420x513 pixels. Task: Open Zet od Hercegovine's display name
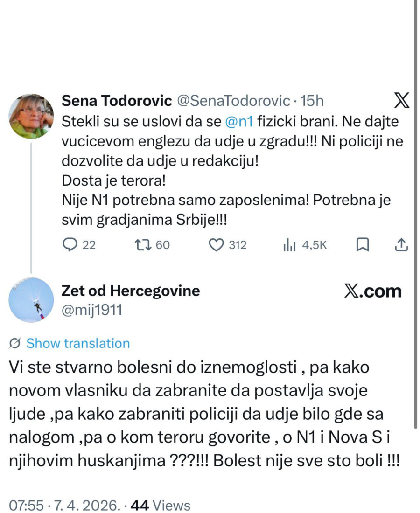(130, 291)
